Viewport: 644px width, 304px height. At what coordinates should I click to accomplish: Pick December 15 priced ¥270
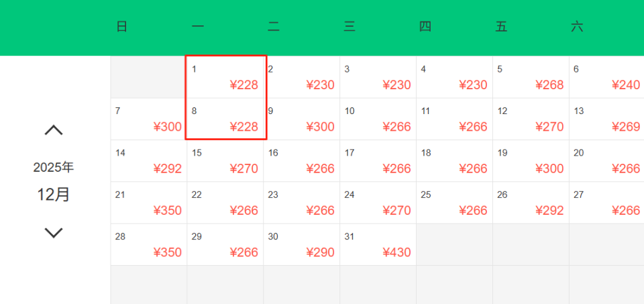225,160
